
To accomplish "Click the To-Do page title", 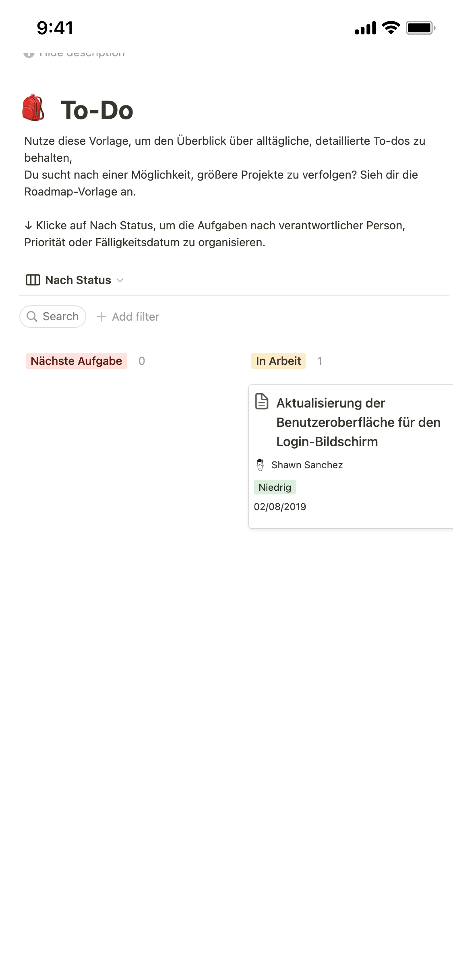I will tap(97, 110).
